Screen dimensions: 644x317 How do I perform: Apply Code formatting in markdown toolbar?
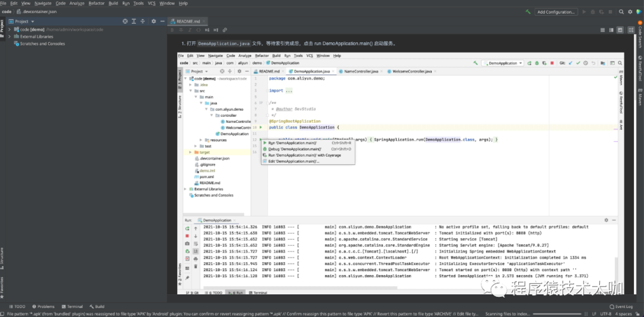coord(199,30)
